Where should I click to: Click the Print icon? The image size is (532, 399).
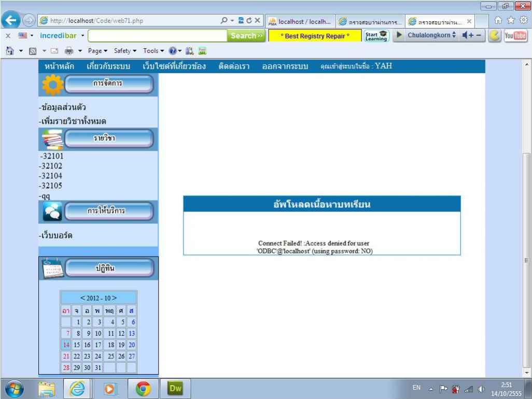69,51
